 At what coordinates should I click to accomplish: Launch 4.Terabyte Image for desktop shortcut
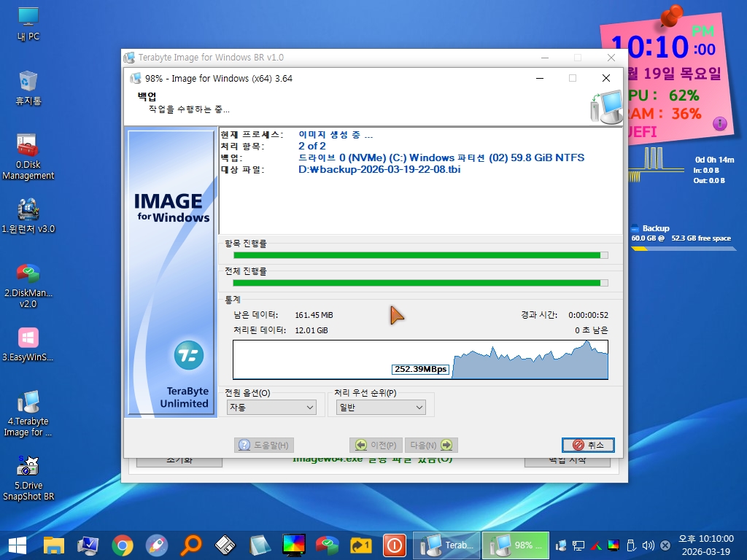pos(28,414)
